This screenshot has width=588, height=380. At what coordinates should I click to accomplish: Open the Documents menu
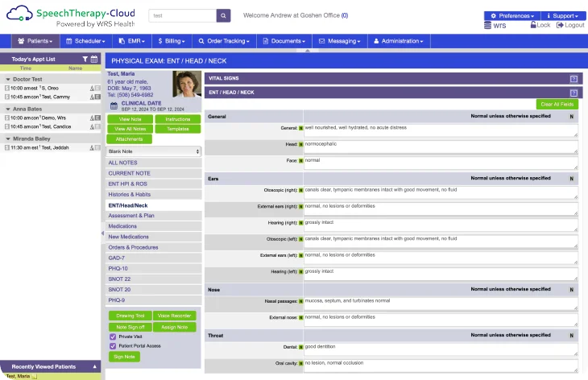click(x=284, y=41)
